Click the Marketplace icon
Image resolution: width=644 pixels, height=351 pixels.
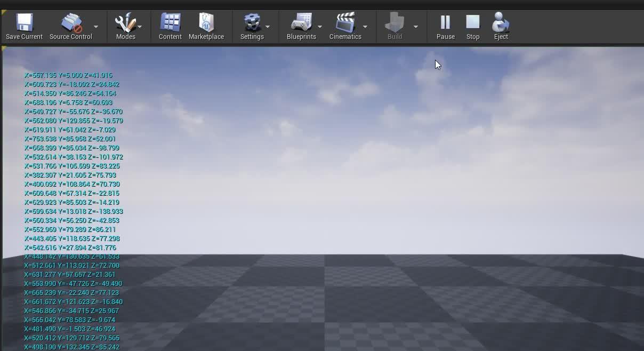pyautogui.click(x=207, y=22)
